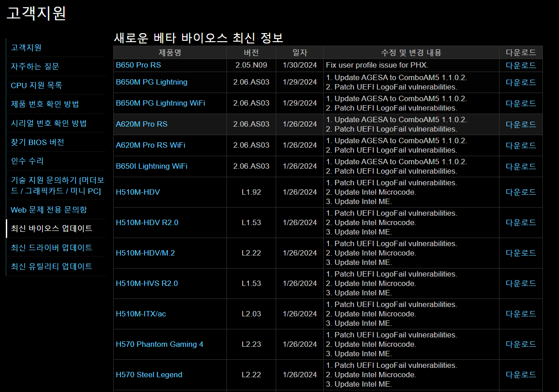
Task: Click the 수정 및 변경 내용 header
Action: click(x=411, y=52)
